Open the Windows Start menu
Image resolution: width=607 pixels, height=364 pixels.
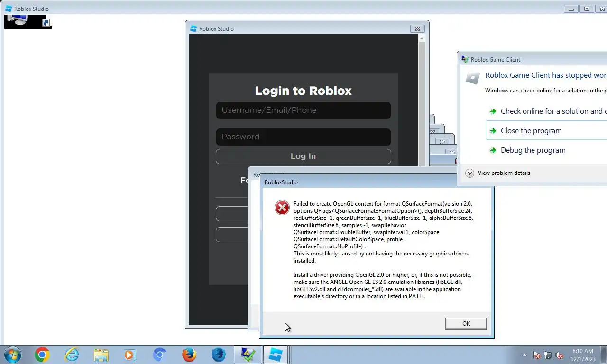pyautogui.click(x=13, y=355)
